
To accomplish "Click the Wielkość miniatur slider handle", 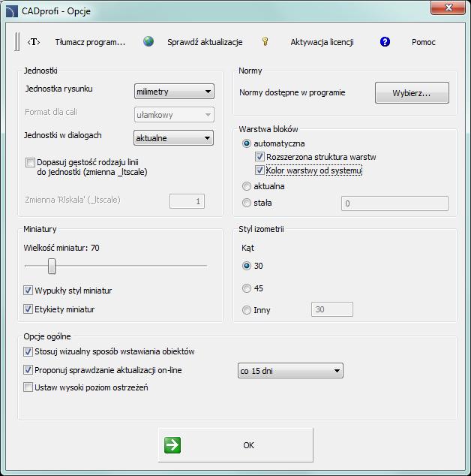I will 52,267.
